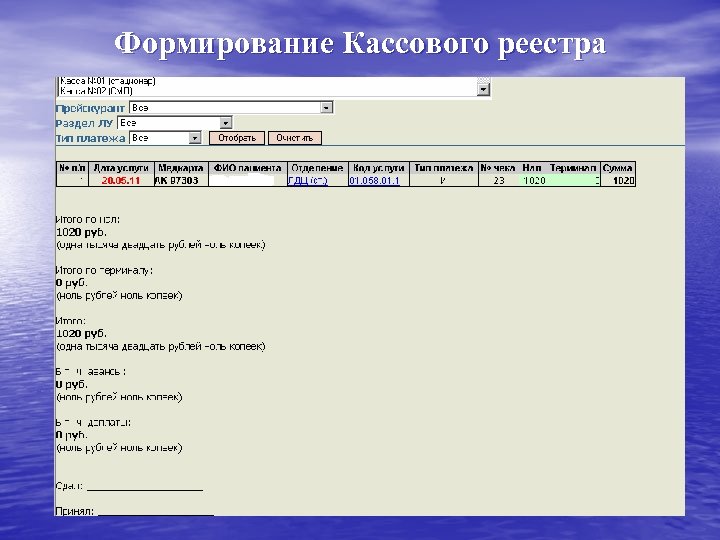
Task: Click the Тип платежа column header
Action: (444, 168)
